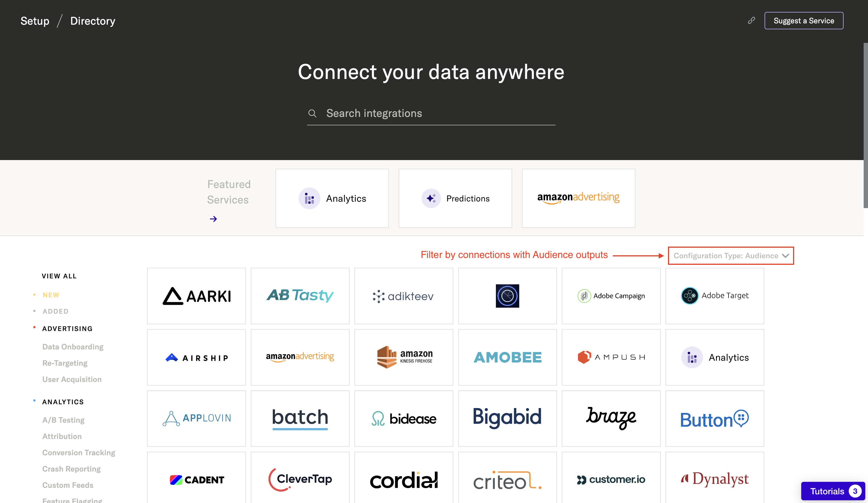Screen dimensions: 868x503
Task: Click the Amazon Kinesis Firehose integration icon
Action: (x=404, y=358)
